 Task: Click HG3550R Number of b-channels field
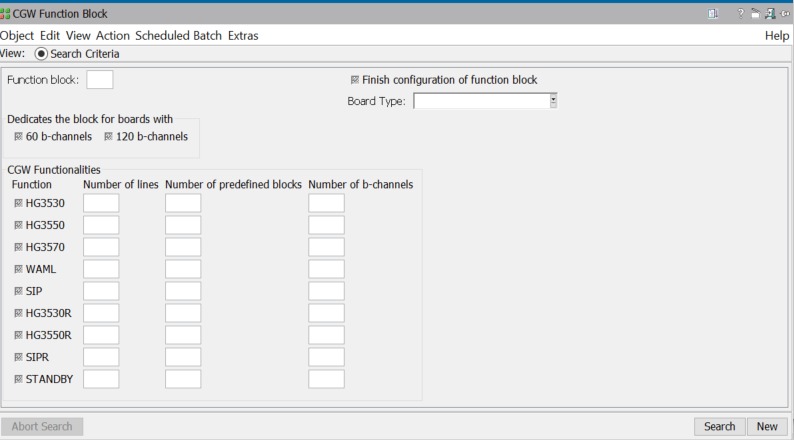[326, 335]
